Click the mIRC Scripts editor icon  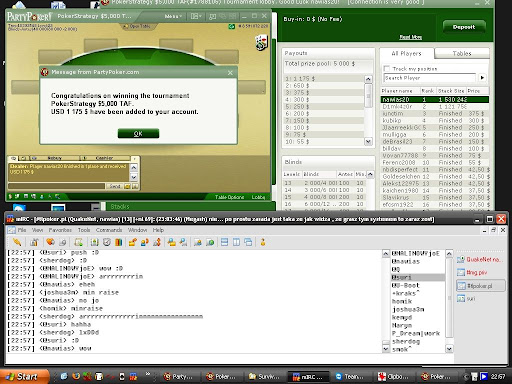(x=79, y=242)
